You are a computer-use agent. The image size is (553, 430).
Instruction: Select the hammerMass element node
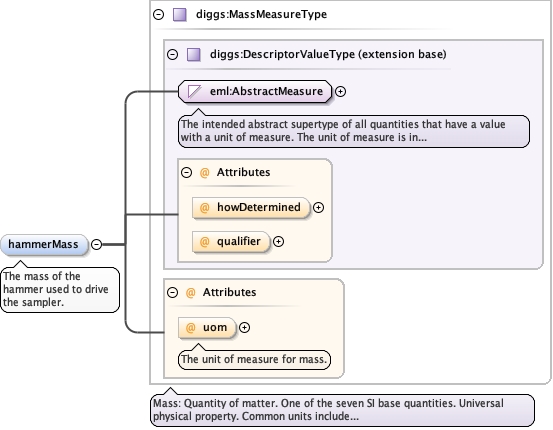44,244
